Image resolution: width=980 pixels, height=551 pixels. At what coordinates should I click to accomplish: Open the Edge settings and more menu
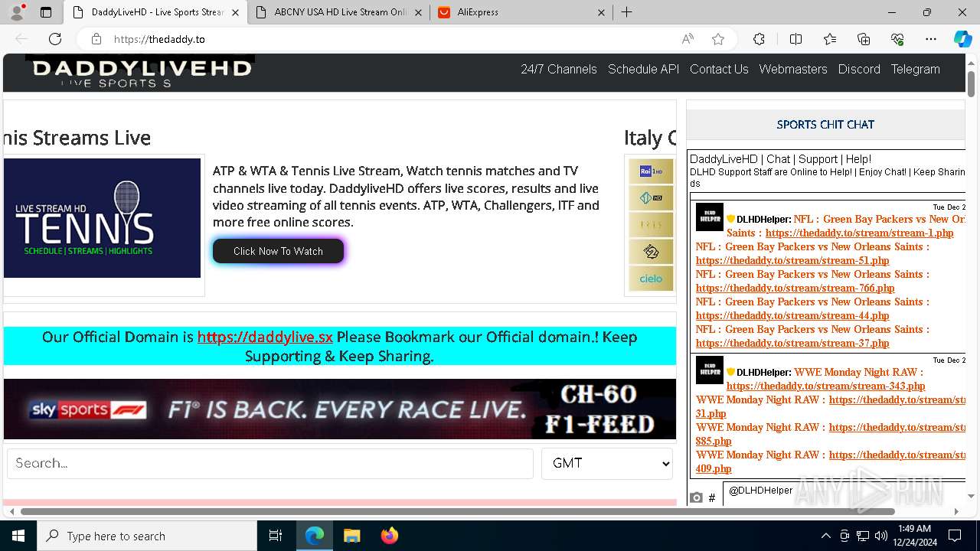pos(931,39)
